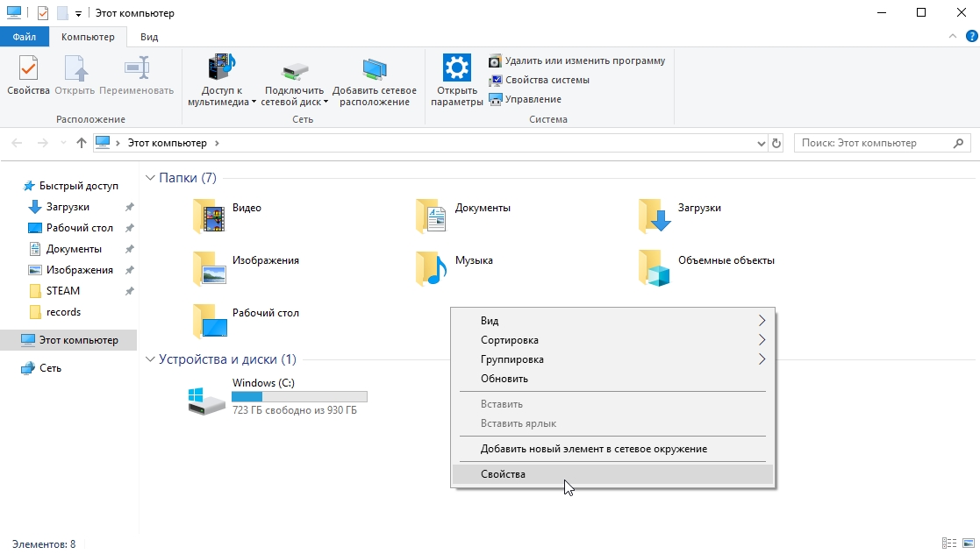Expand the Вид submenu in context menu
The width and height of the screenshot is (980, 554).
612,321
